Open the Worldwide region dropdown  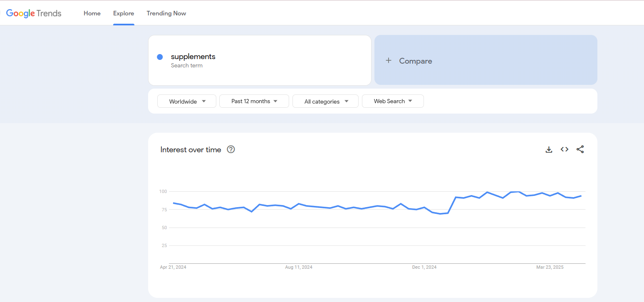coord(187,101)
